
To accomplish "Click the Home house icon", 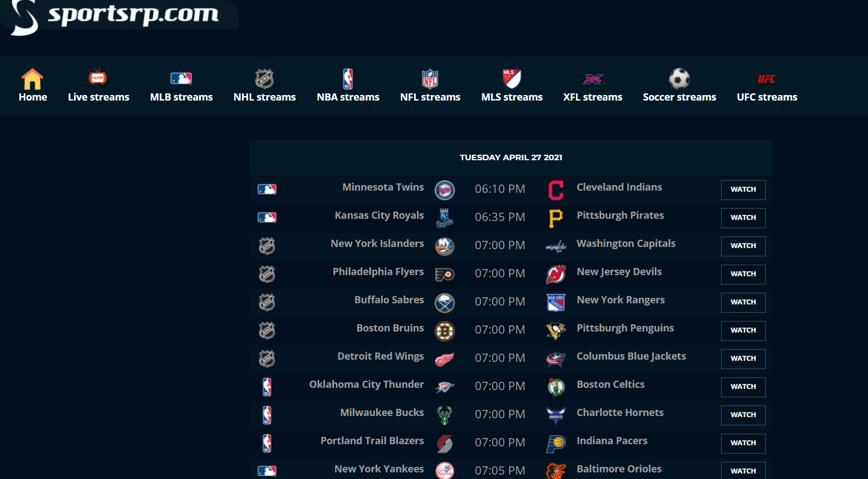I will coord(33,79).
